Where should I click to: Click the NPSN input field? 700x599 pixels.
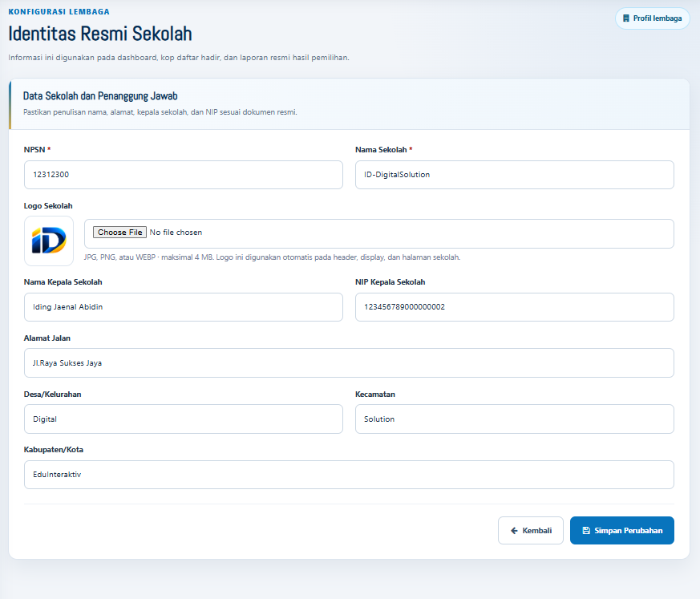(184, 175)
